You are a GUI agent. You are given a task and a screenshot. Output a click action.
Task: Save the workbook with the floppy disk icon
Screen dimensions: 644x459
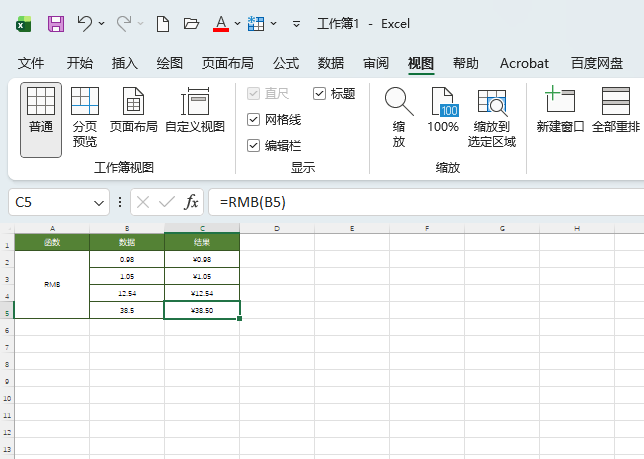pyautogui.click(x=56, y=24)
